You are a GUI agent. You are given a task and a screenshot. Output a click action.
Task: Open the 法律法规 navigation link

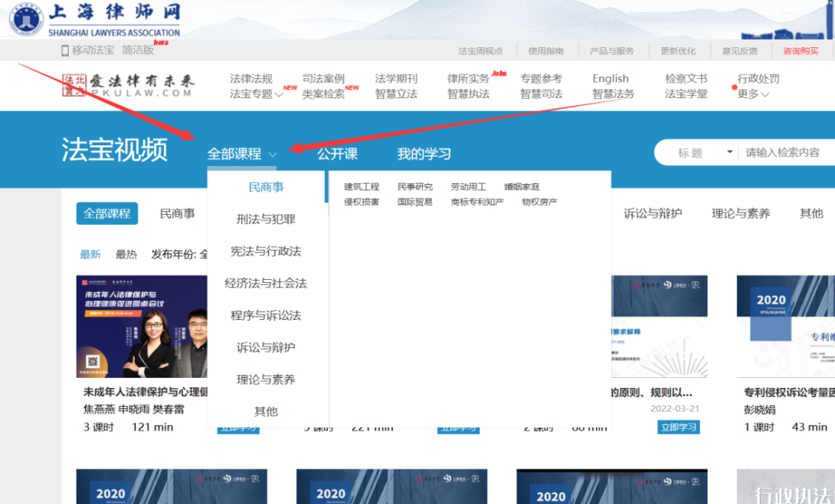[x=251, y=79]
